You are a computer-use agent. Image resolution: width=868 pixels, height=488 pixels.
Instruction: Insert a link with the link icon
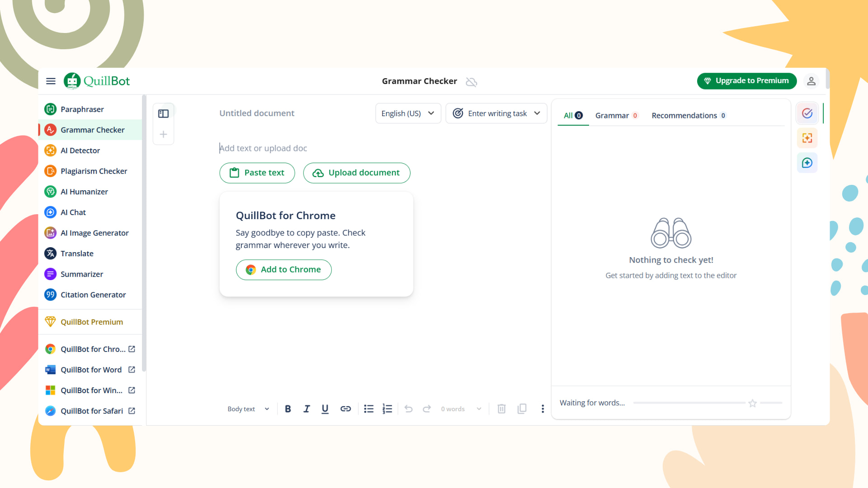(x=345, y=409)
